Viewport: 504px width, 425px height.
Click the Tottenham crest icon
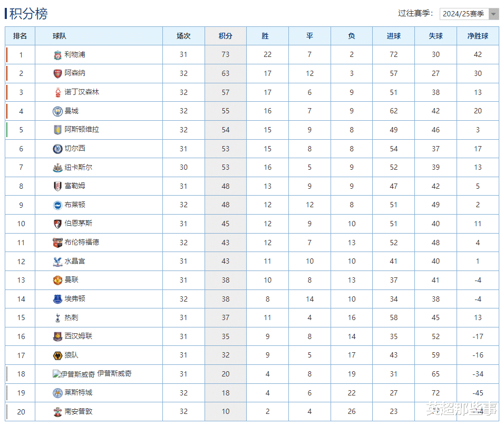[57, 317]
